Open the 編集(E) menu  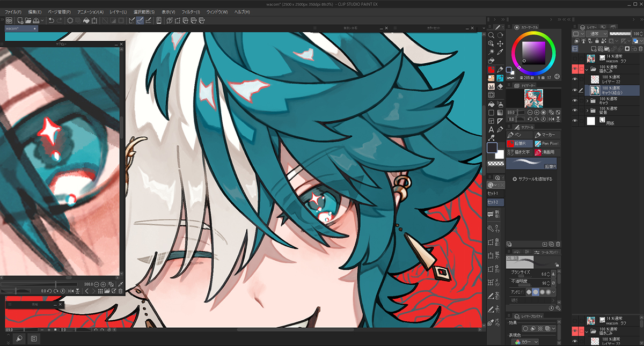coord(35,12)
